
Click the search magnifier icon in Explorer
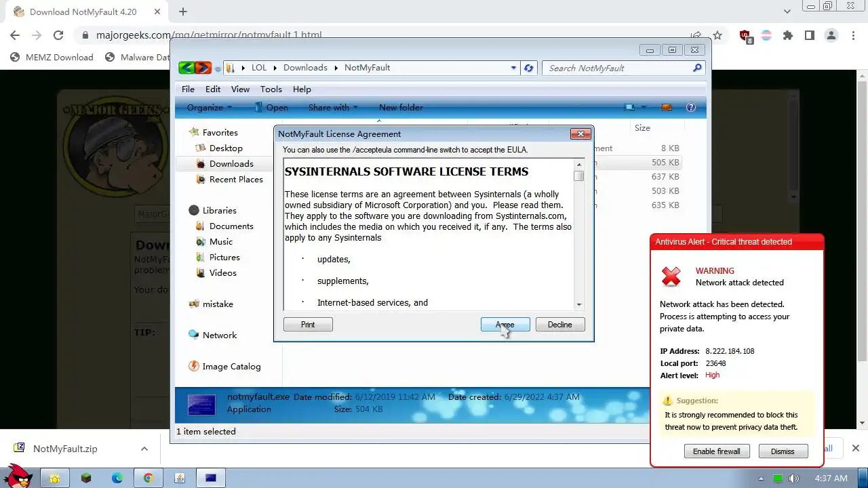pyautogui.click(x=696, y=68)
